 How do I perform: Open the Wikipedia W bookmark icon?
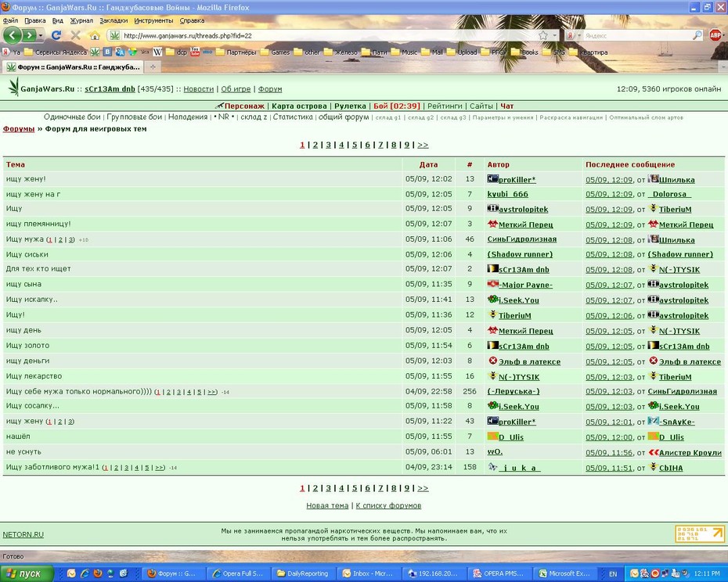coord(158,52)
